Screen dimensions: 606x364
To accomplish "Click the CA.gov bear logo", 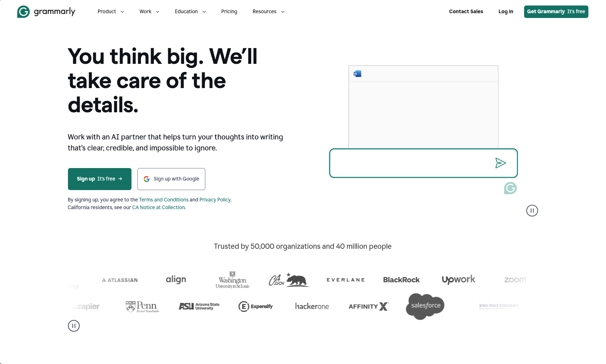I will 289,280.
